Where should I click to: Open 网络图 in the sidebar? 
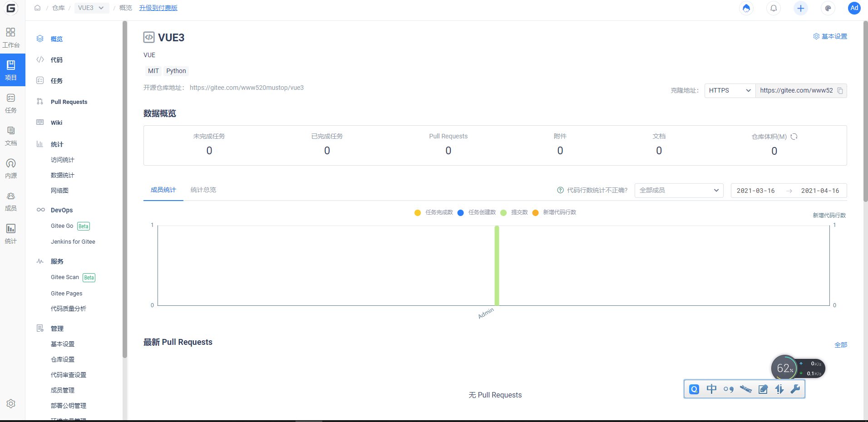(x=59, y=191)
